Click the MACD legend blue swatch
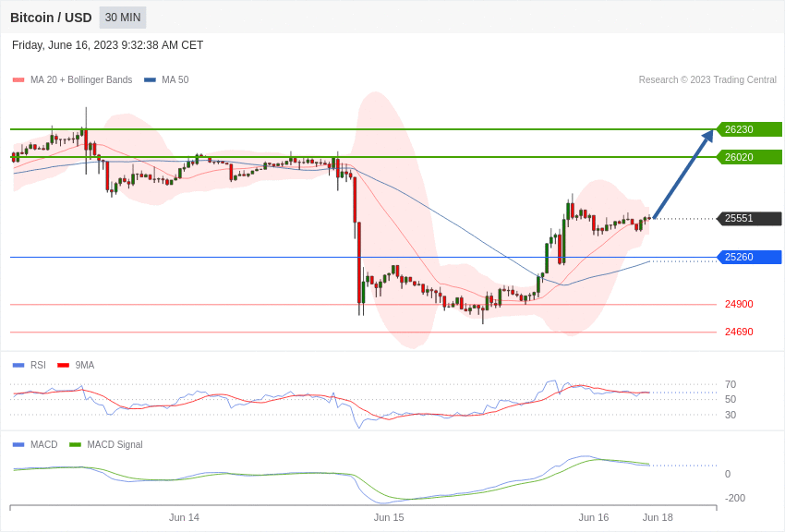Screen dimensions: 785x532 pos(18,445)
